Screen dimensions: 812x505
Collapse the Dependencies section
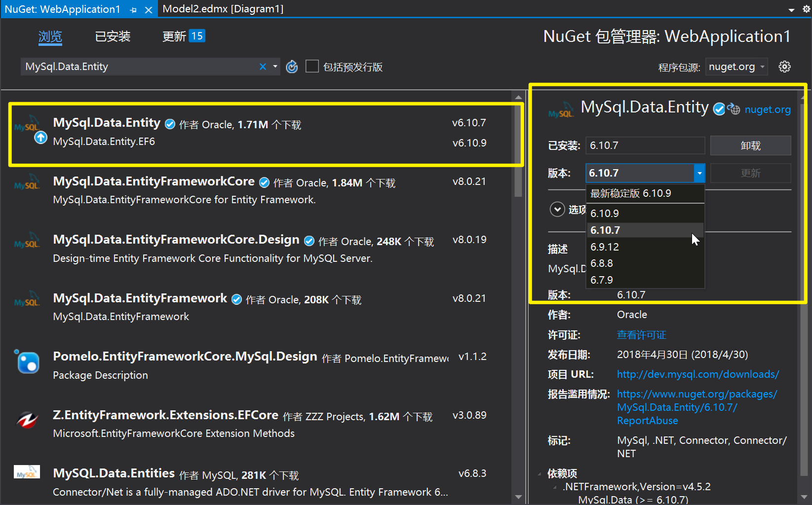click(539, 474)
